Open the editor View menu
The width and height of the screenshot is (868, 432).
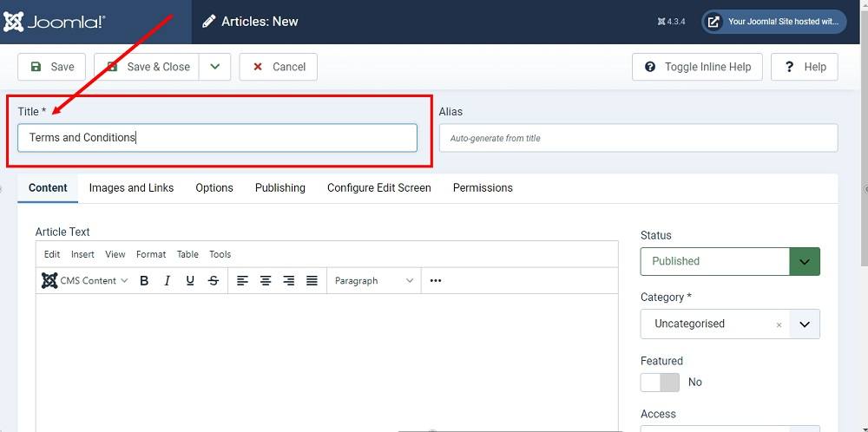[x=115, y=254]
